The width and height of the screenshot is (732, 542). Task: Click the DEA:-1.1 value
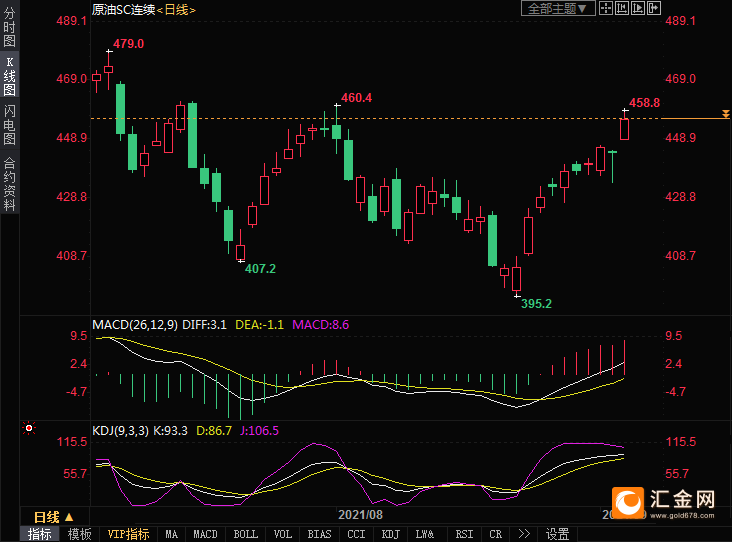pyautogui.click(x=260, y=325)
